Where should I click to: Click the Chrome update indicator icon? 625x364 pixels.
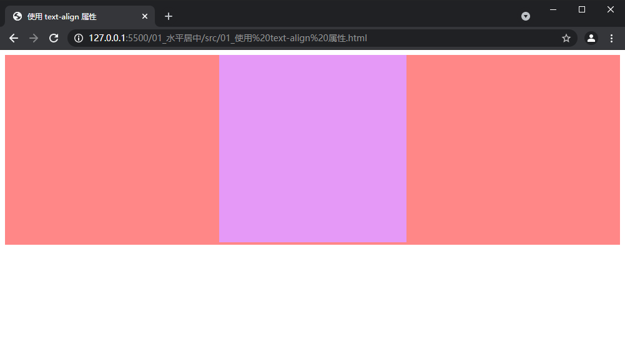click(x=525, y=16)
